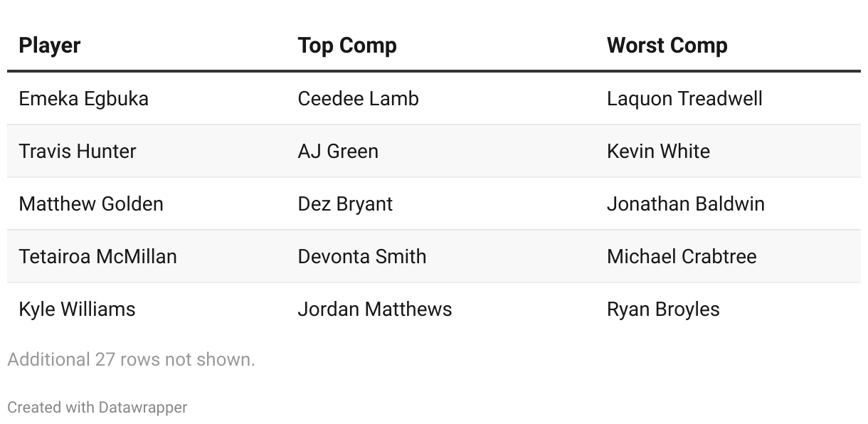Click the Player column header
The height and width of the screenshot is (424, 868).
[50, 46]
